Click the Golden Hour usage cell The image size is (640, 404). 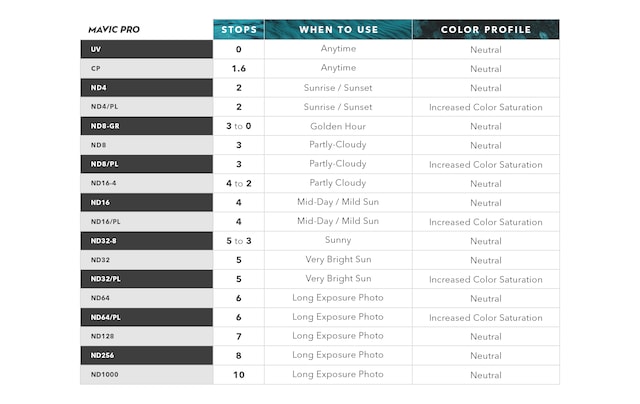pyautogui.click(x=338, y=126)
